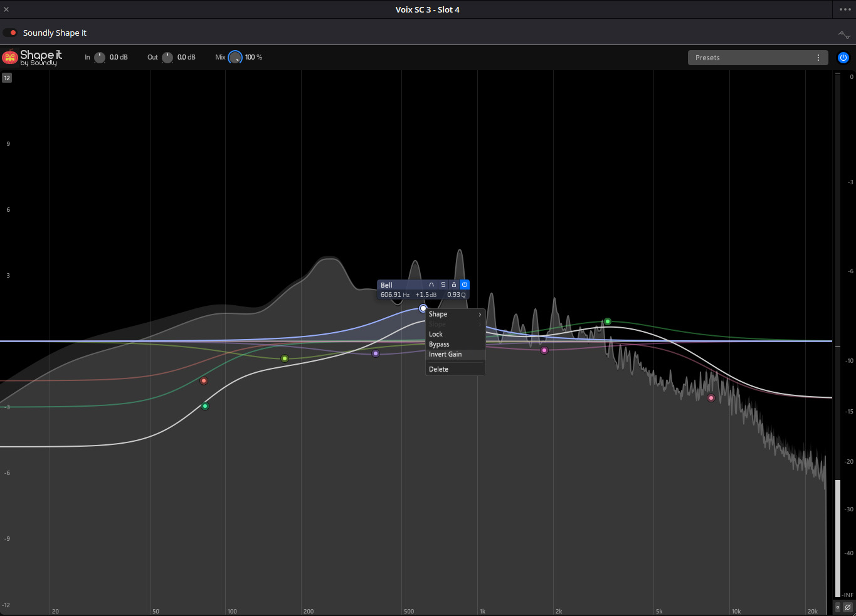Toggle the blue plugin power button
Image resolution: width=856 pixels, height=616 pixels.
coord(843,58)
